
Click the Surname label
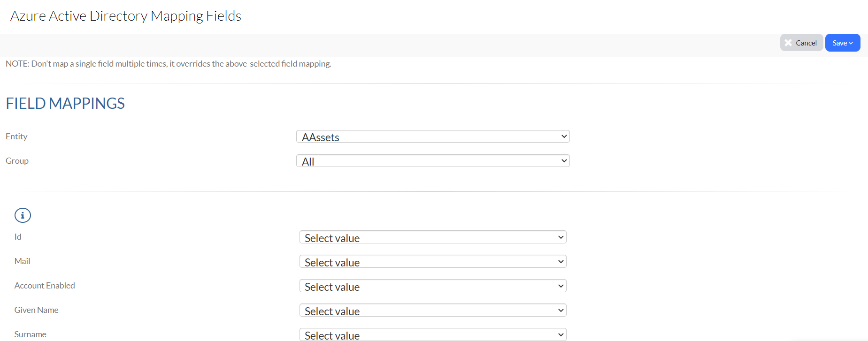(x=30, y=334)
